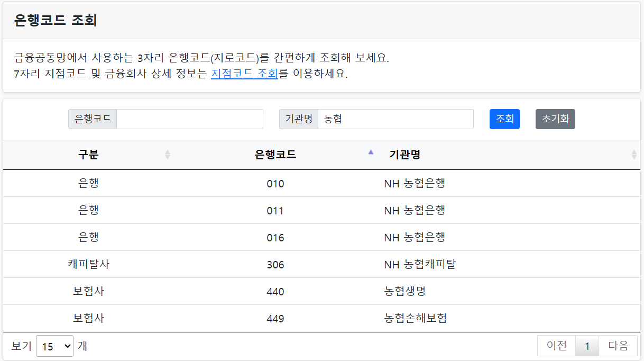
Task: Focus the 은행코드 input field
Action: (x=190, y=119)
